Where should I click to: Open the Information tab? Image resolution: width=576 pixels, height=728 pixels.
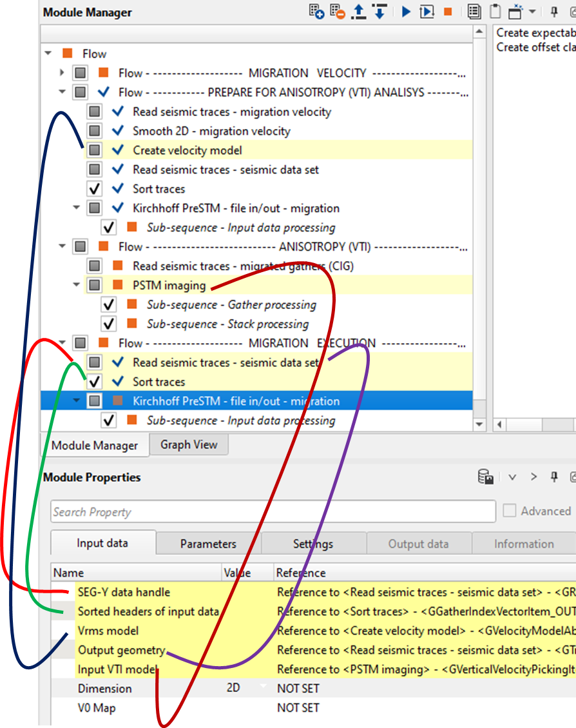click(524, 544)
